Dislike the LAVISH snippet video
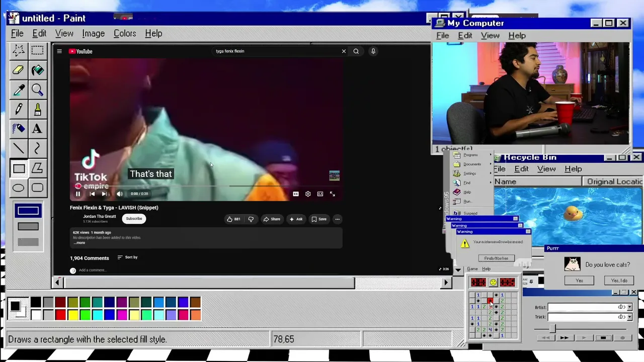This screenshot has width=644, height=362. point(251,219)
